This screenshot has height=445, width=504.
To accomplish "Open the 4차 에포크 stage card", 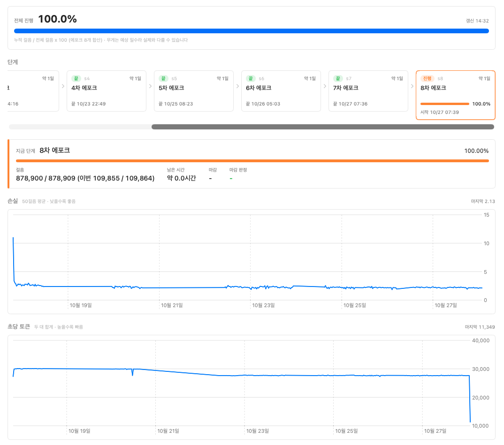I will [x=107, y=91].
